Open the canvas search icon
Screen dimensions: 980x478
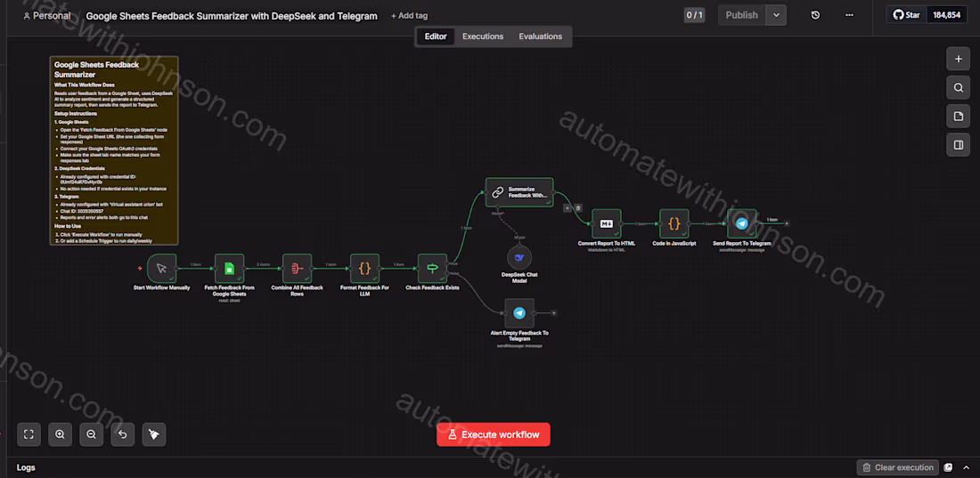click(x=958, y=87)
